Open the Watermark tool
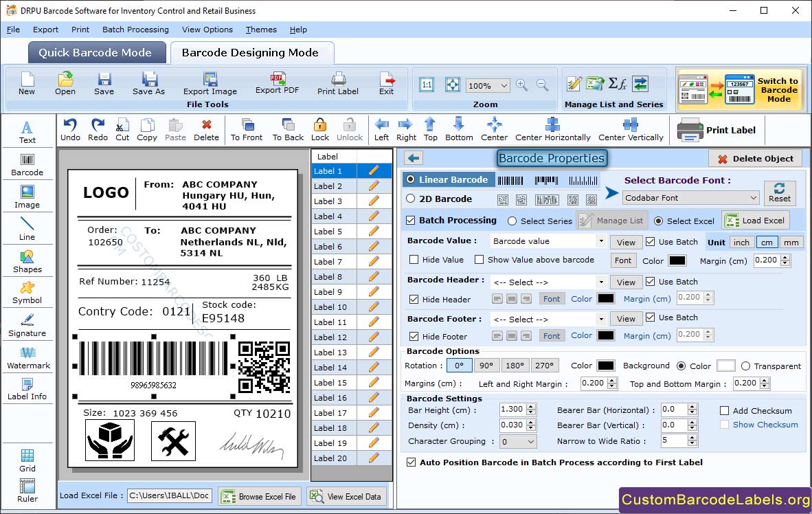Screen dimensions: 812x514 tap(28, 359)
